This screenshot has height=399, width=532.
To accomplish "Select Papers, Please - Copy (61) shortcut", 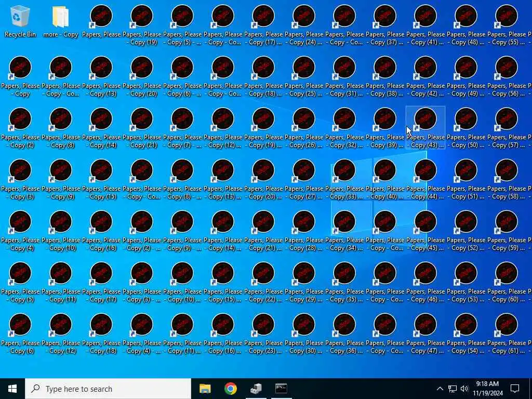I will tap(506, 334).
